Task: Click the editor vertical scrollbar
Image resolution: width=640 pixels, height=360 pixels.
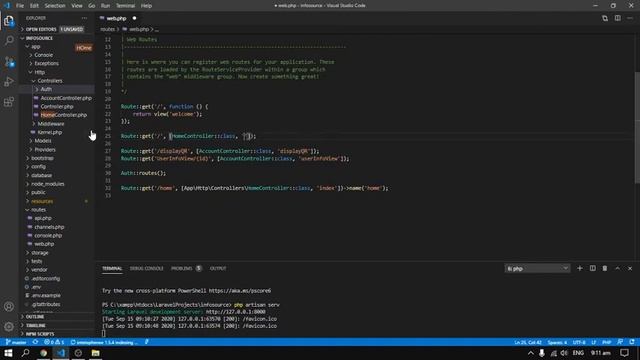Action: [x=637, y=127]
